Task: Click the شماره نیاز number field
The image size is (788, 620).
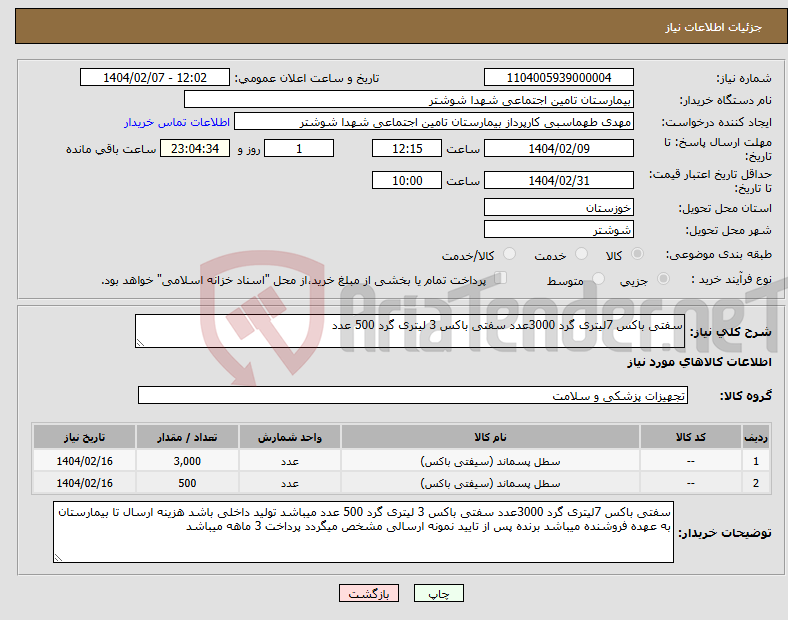Action: [x=558, y=77]
